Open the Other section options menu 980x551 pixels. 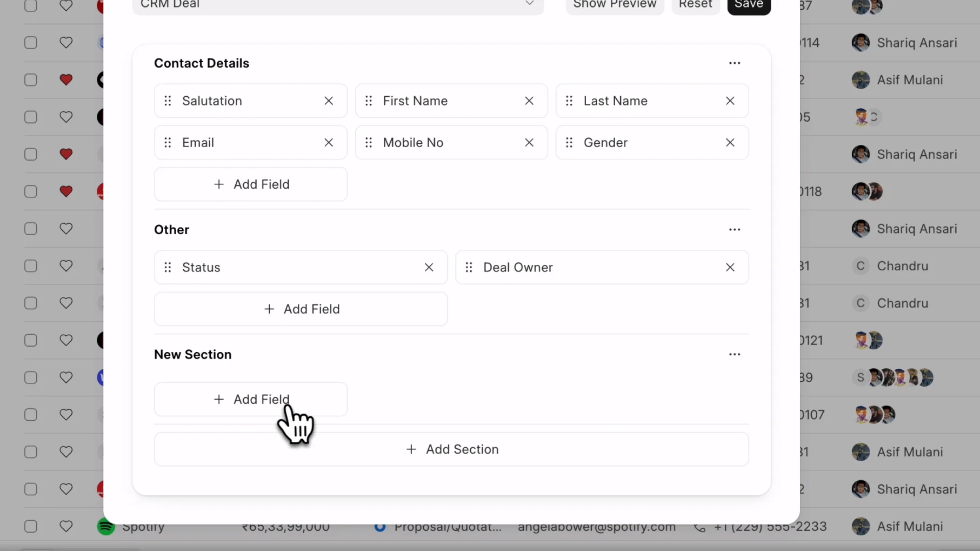click(735, 229)
